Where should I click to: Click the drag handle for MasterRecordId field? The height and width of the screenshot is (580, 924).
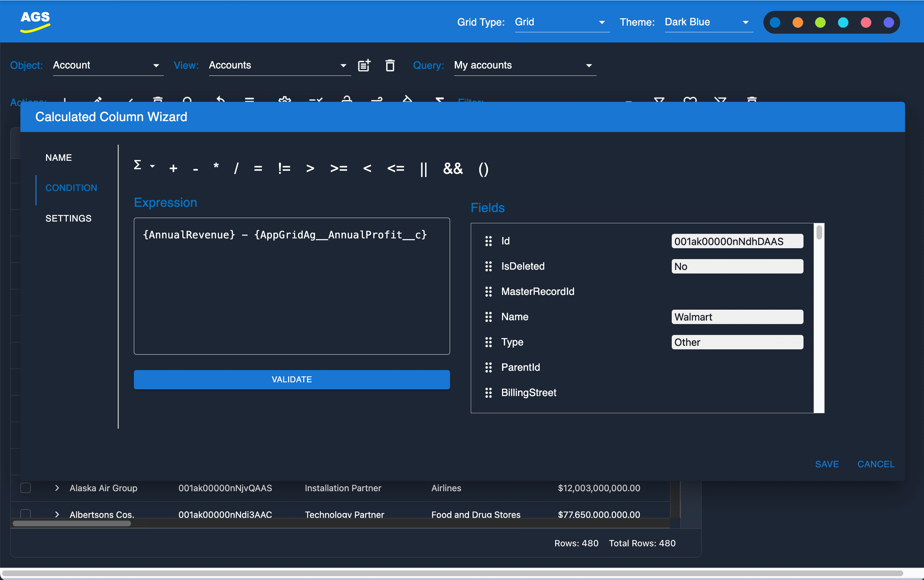tap(488, 292)
